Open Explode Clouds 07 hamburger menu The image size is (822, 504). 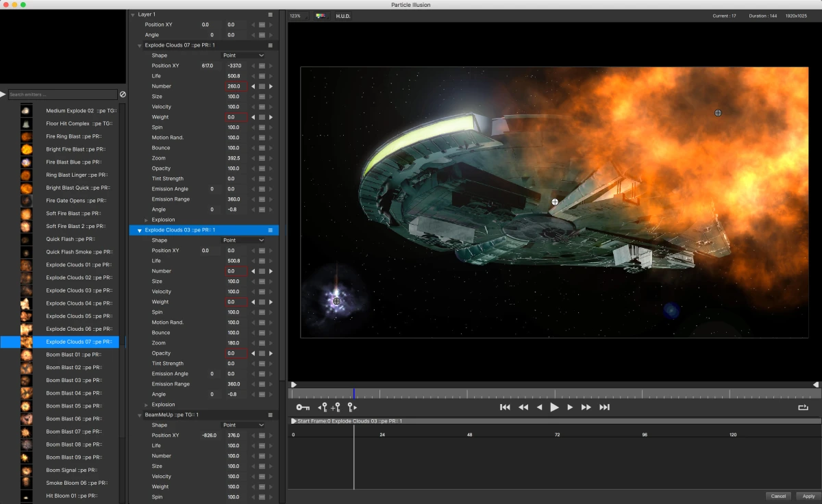point(271,45)
